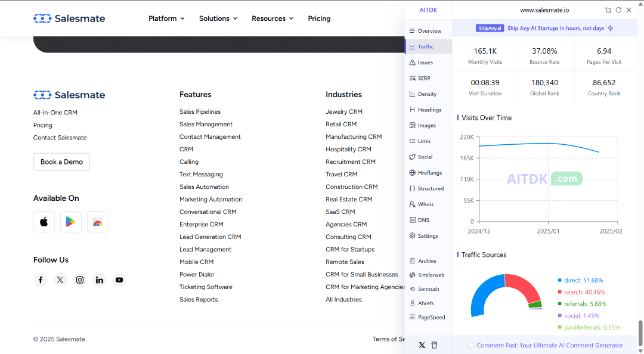Open the Archive shortcut in AITDK sidebar
Viewport: 644px width, 354px height.
point(423,261)
